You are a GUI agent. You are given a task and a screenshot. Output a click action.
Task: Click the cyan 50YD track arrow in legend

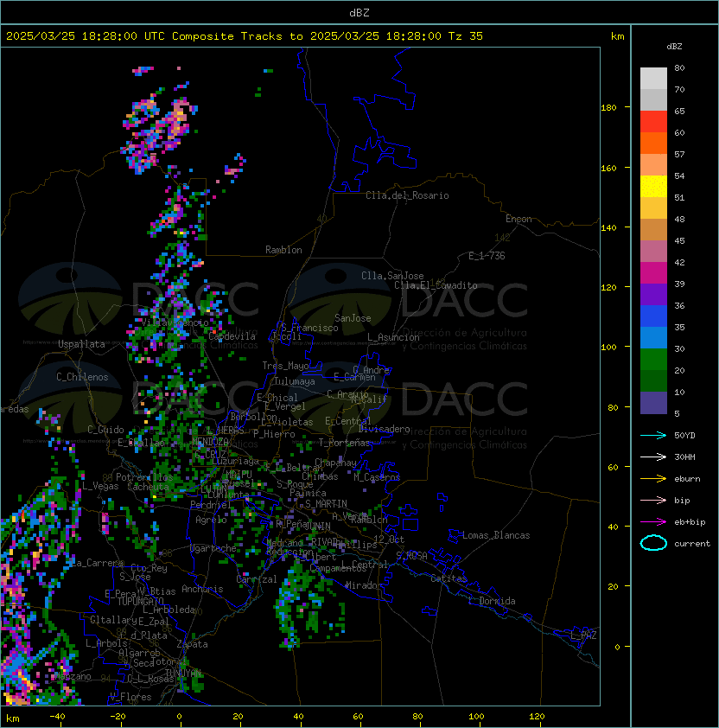653,435
